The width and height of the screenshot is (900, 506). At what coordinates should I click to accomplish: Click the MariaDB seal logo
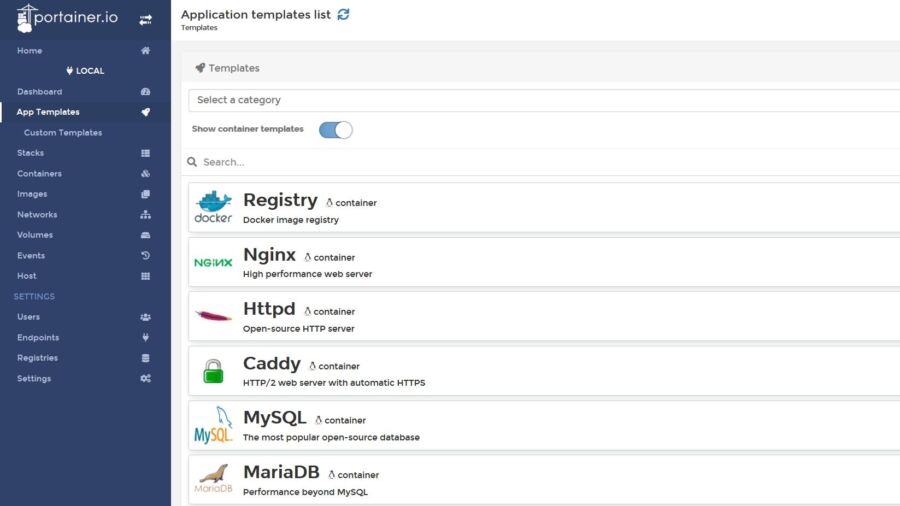[213, 479]
